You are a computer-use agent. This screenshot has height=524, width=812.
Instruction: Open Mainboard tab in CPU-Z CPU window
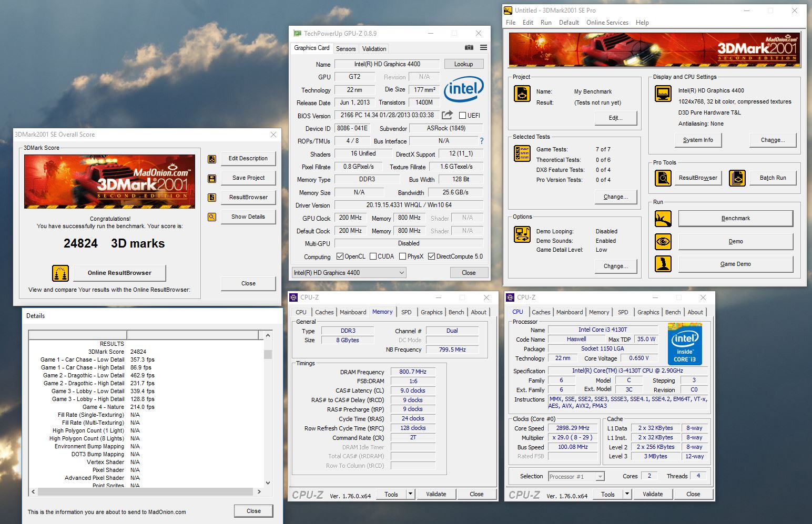tap(570, 312)
